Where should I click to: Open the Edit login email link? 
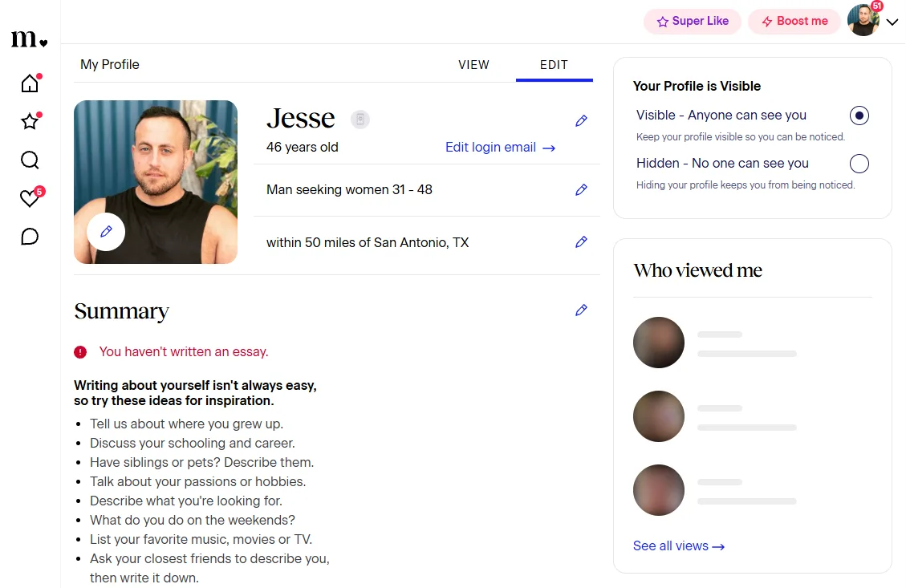click(500, 148)
